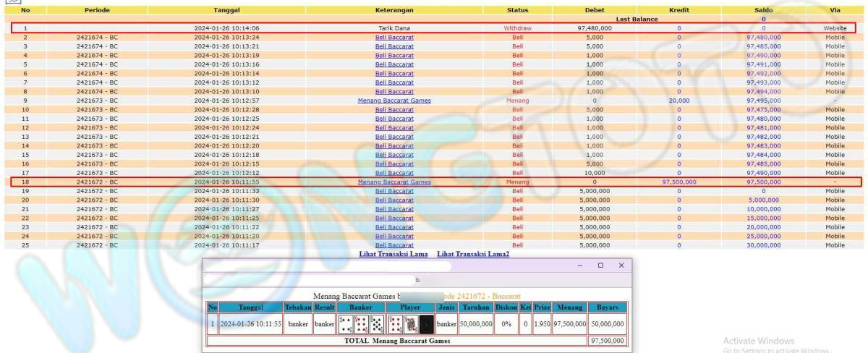Maximize the Baccarat result popup window

[600, 265]
